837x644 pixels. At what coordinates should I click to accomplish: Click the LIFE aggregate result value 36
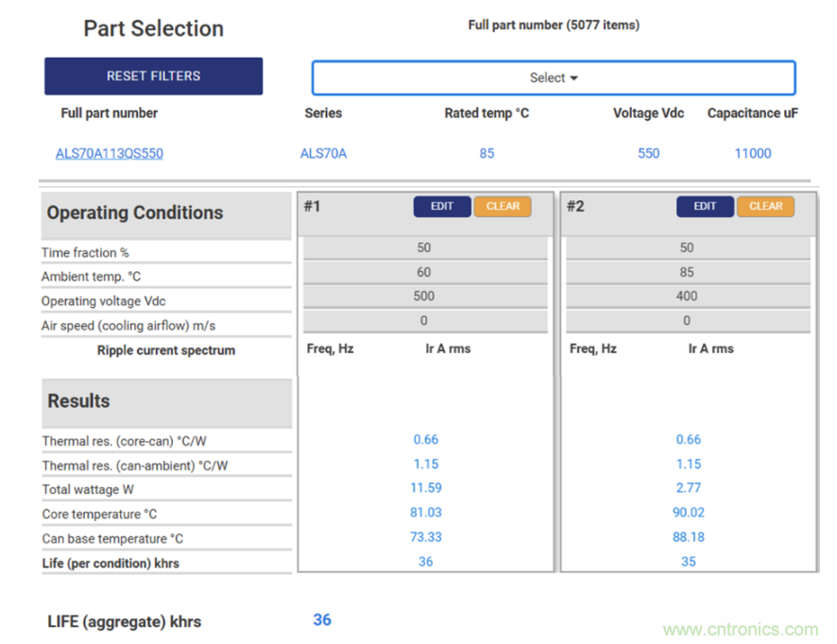click(x=322, y=620)
